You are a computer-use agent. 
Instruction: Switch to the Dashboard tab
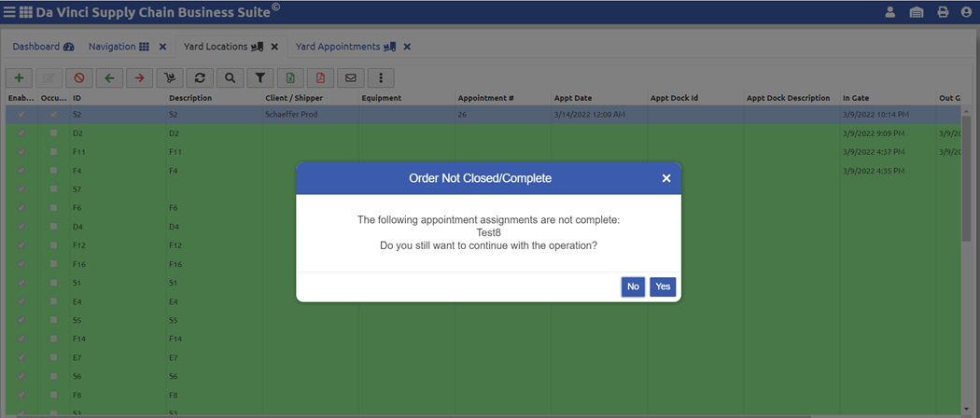pyautogui.click(x=43, y=47)
